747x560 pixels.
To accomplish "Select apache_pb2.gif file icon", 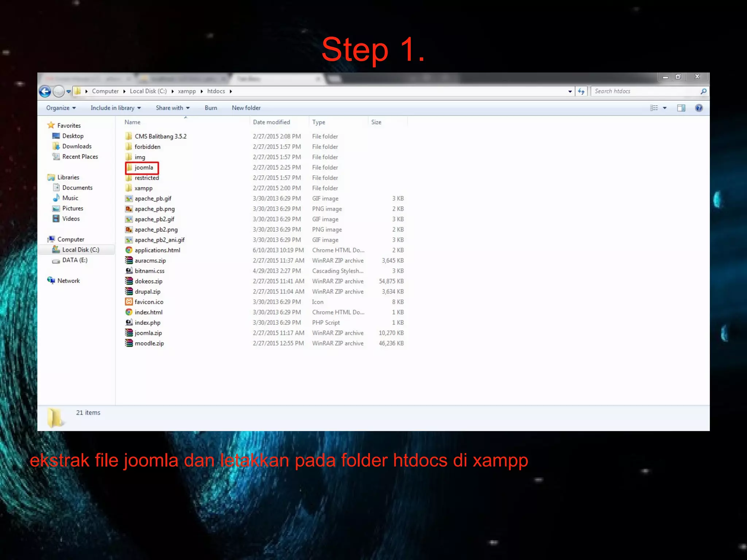I will [x=129, y=219].
